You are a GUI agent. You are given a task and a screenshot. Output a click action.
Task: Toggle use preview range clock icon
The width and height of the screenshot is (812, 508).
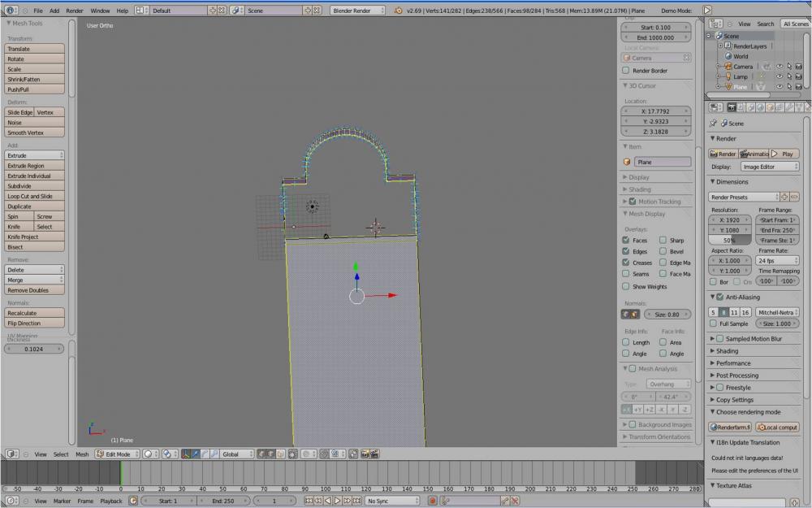[x=133, y=501]
